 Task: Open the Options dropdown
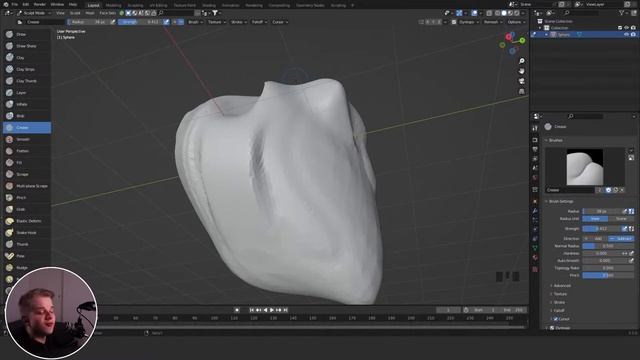click(516, 22)
